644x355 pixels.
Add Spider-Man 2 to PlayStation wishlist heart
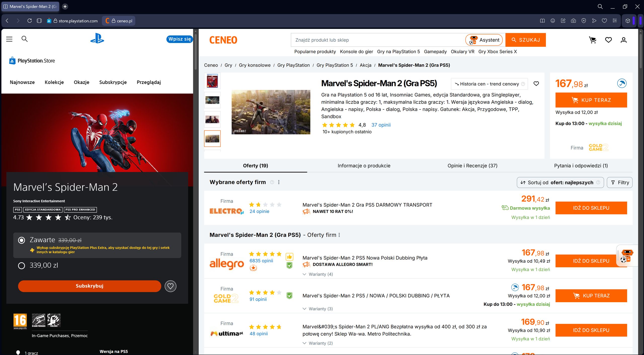pyautogui.click(x=171, y=286)
